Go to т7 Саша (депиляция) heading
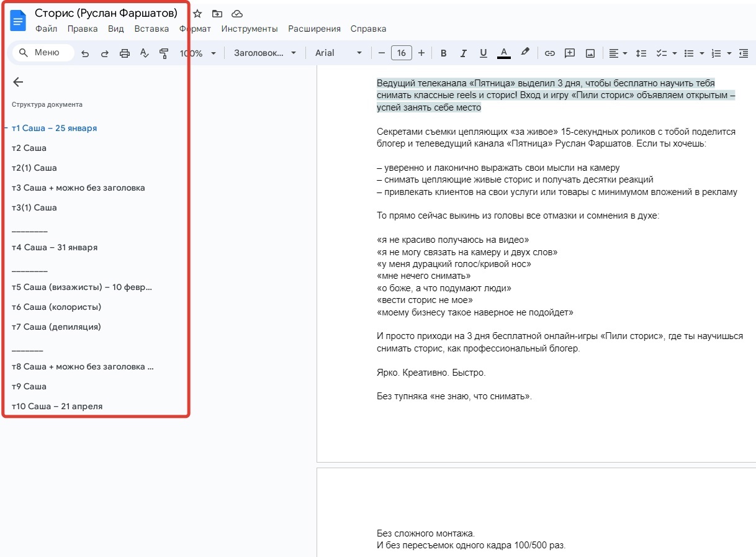Screen dimensions: 756x557 tap(56, 327)
